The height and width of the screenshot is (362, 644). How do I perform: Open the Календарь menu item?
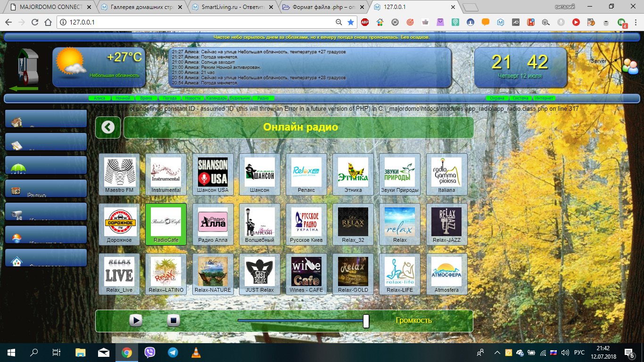click(x=216, y=98)
